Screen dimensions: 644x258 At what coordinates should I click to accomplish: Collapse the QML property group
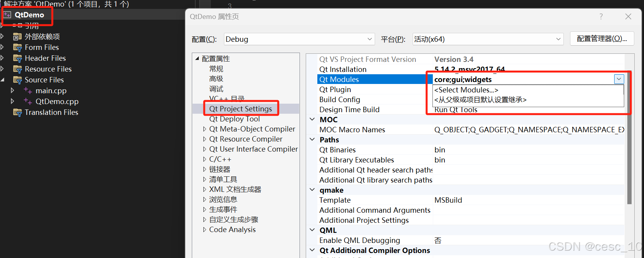click(x=312, y=230)
